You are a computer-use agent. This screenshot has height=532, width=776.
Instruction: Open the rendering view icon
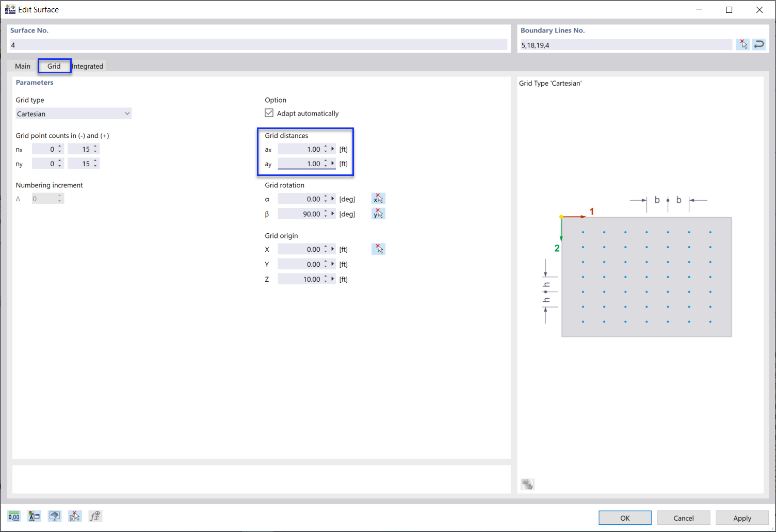(54, 516)
